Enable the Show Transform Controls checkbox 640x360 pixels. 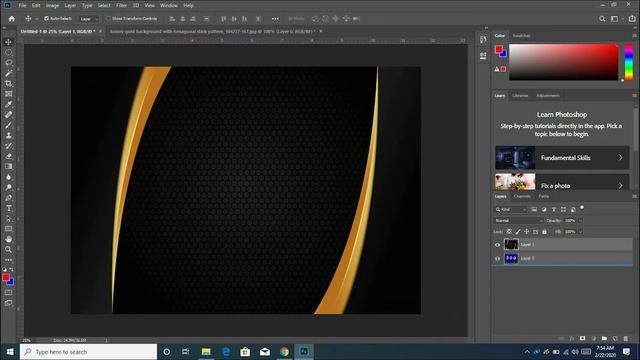[108, 18]
